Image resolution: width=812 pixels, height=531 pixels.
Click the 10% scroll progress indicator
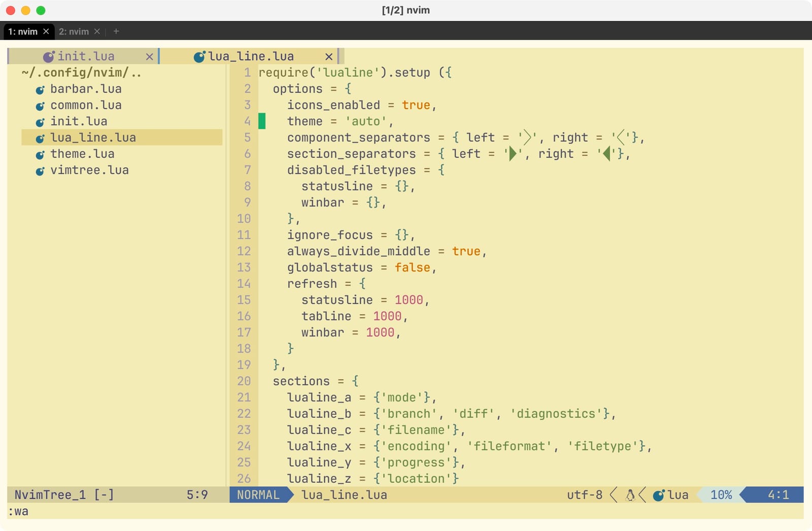pyautogui.click(x=721, y=494)
